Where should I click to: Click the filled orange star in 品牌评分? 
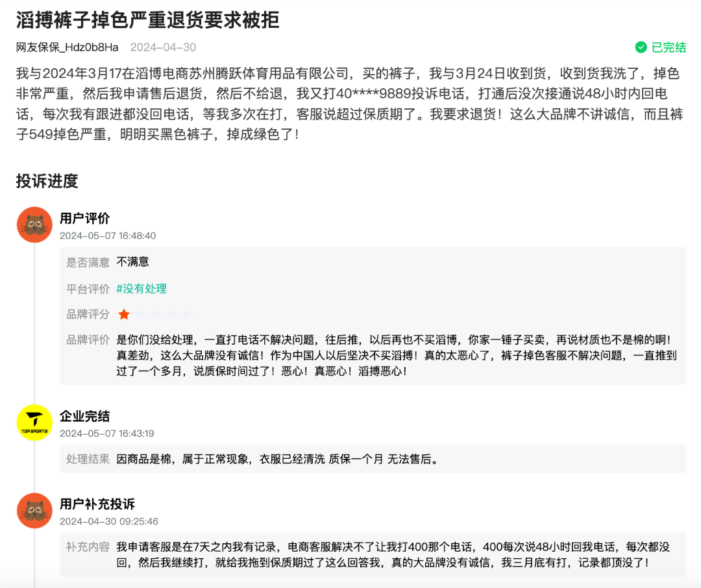[x=124, y=314]
